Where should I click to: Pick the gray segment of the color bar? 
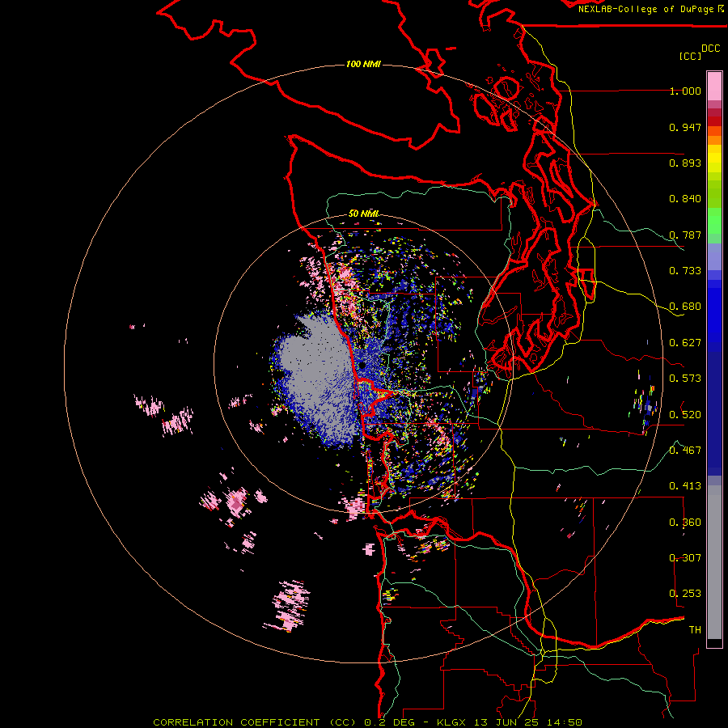[x=714, y=562]
